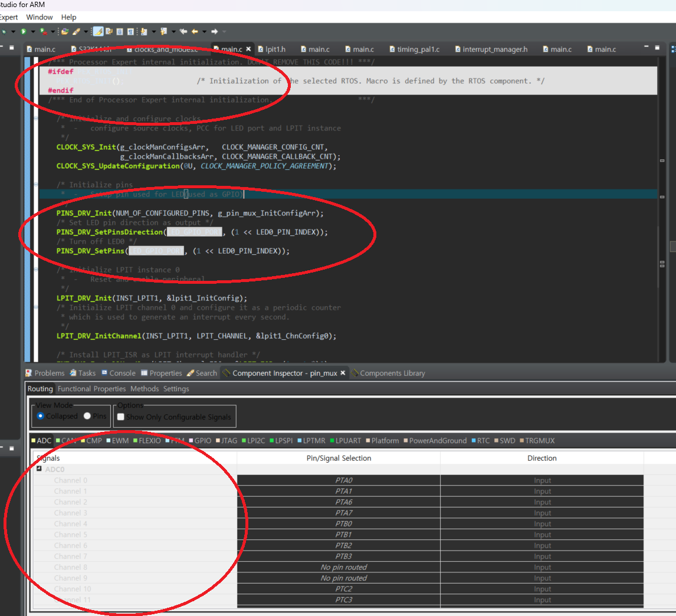
Task: Collapse the ADC0 signals tree
Action: coord(40,468)
